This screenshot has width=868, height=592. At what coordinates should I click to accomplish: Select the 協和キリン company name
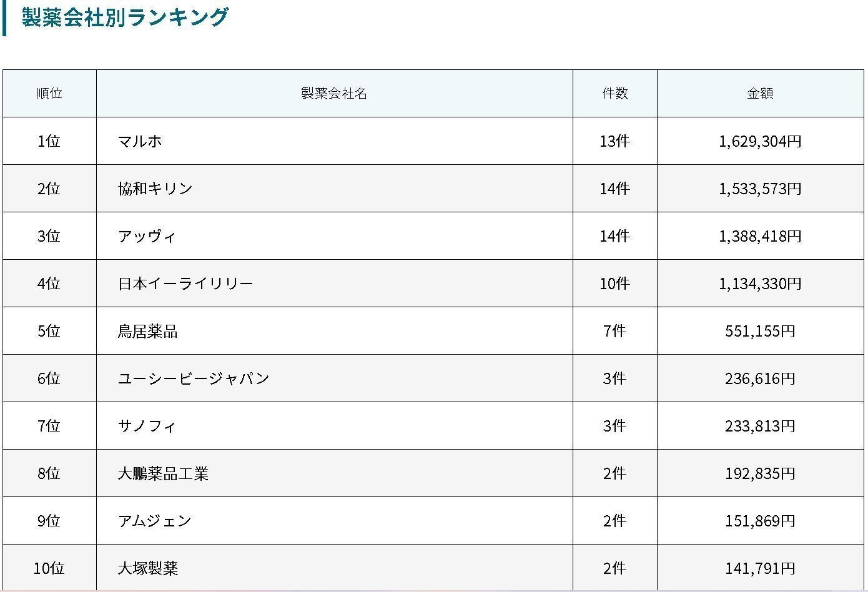(x=155, y=189)
